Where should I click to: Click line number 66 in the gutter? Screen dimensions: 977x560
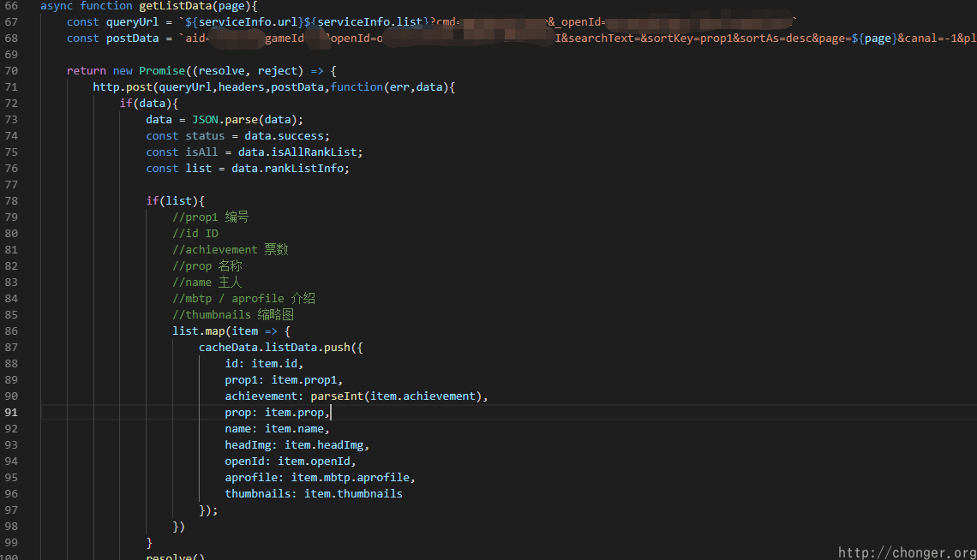point(11,6)
